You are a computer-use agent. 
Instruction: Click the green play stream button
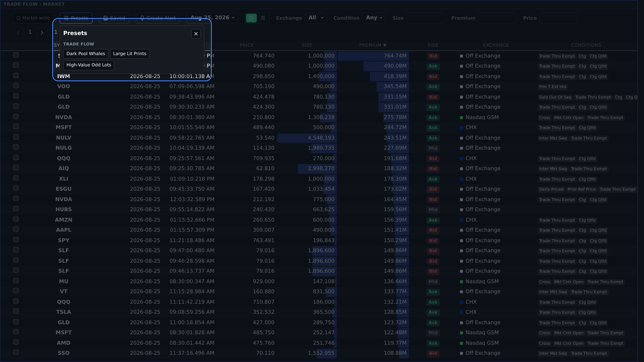251,18
